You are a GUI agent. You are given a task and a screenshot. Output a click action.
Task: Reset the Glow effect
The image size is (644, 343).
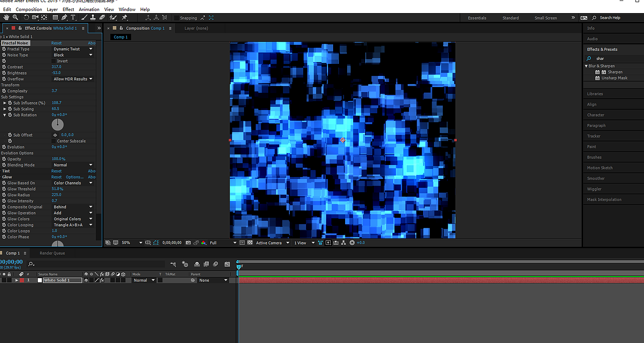click(56, 177)
